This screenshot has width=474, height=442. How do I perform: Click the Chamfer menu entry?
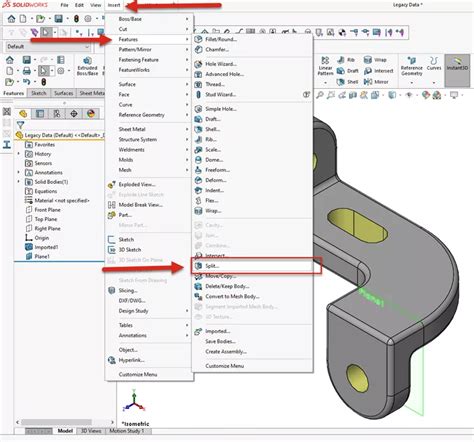[253, 49]
